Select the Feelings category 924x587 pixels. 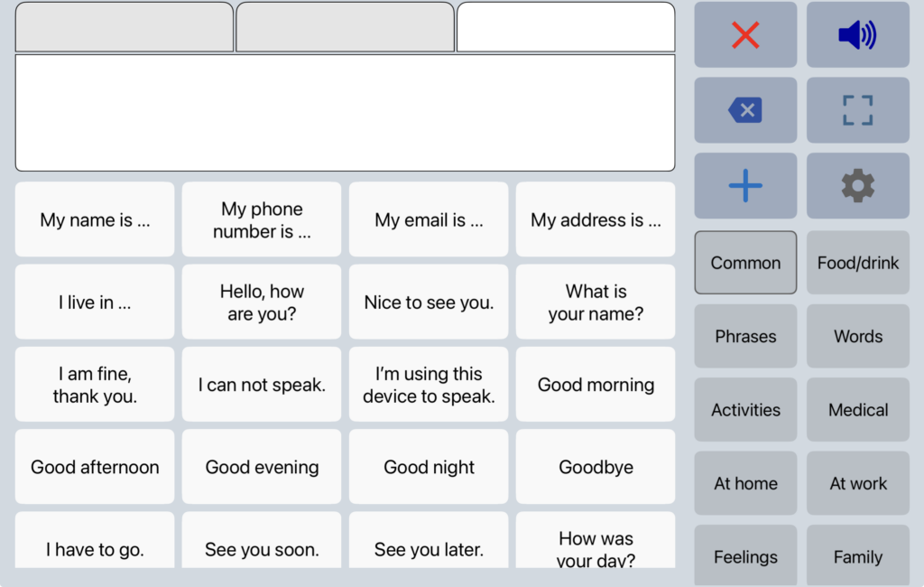[x=745, y=556]
